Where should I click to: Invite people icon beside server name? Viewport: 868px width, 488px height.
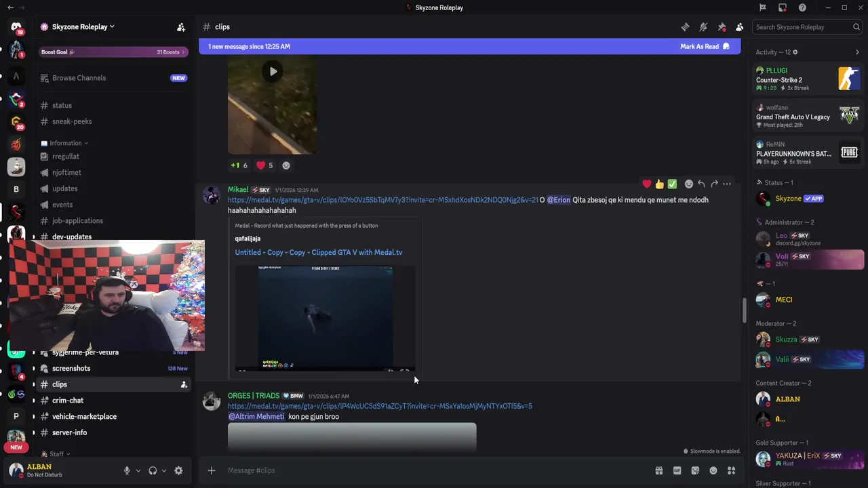click(181, 27)
